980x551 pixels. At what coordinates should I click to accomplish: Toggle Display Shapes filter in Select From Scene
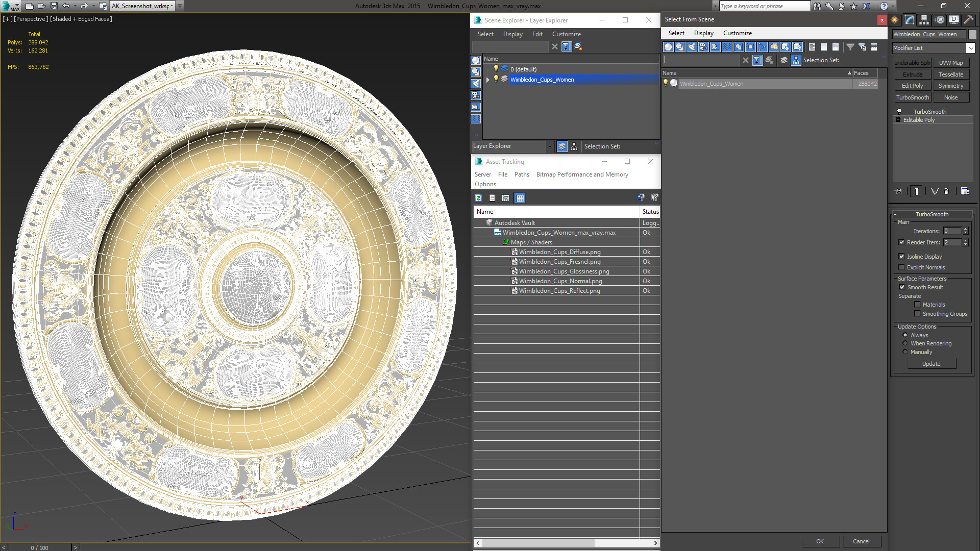(x=680, y=47)
